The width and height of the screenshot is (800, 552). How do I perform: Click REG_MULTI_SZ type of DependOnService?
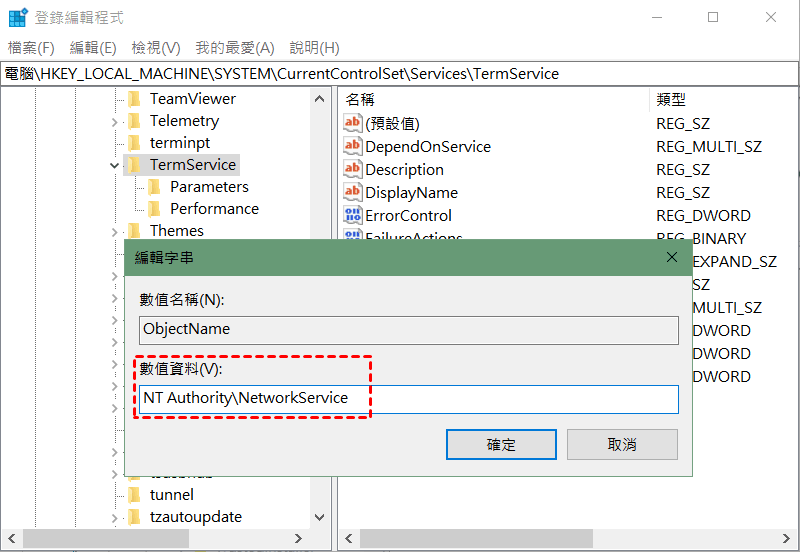point(709,147)
